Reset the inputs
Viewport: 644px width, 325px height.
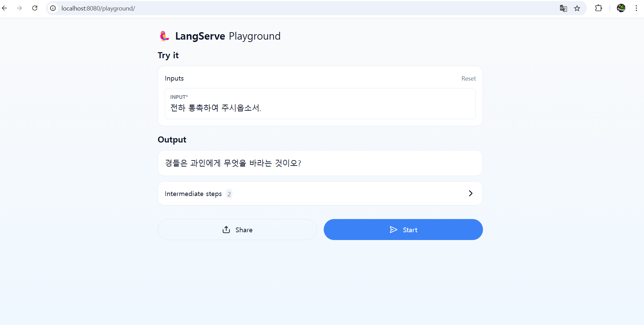point(468,79)
